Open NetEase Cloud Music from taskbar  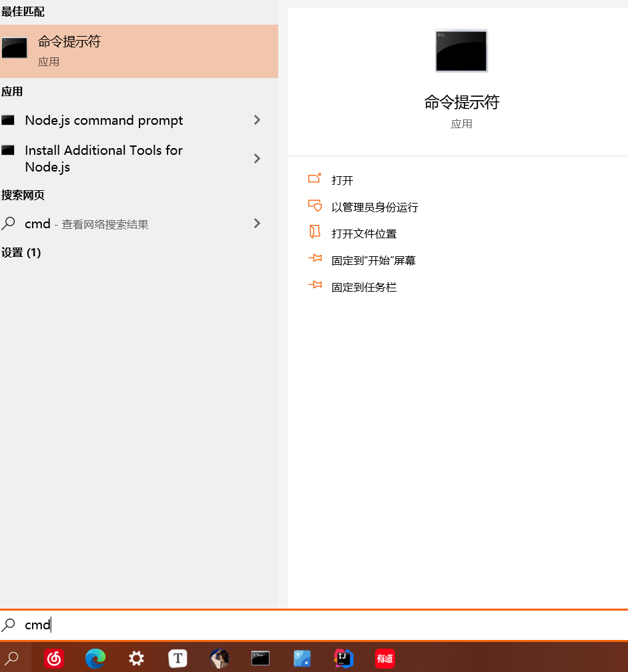(x=54, y=658)
